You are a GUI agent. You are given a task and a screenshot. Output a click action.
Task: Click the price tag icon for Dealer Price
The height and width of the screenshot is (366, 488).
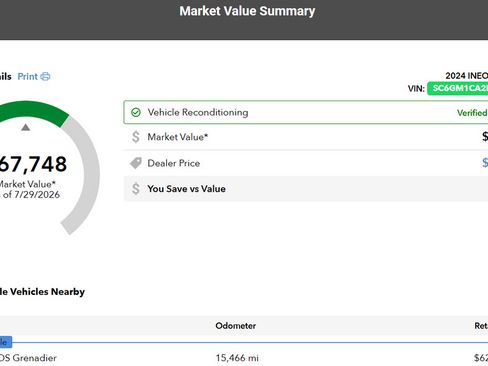136,163
